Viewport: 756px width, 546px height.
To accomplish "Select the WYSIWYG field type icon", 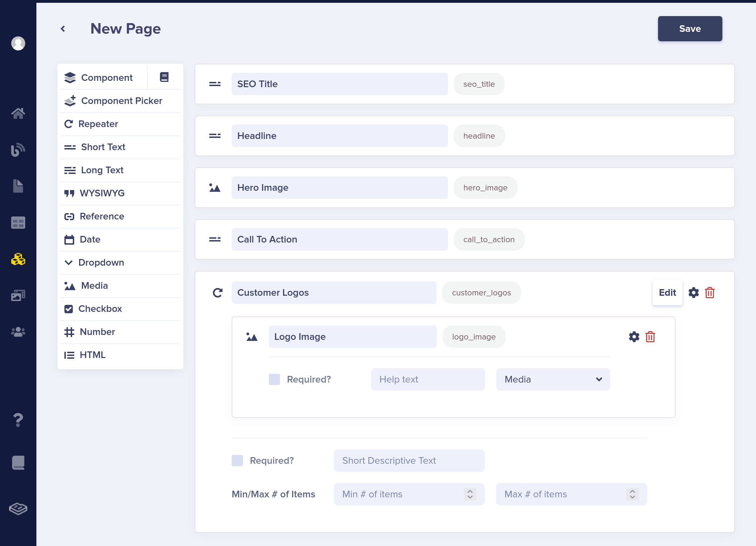I will pyautogui.click(x=70, y=192).
